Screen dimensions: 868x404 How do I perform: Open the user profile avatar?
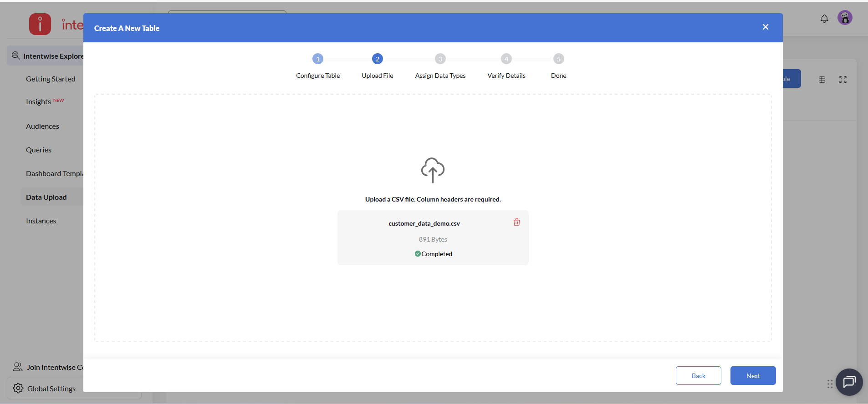845,18
